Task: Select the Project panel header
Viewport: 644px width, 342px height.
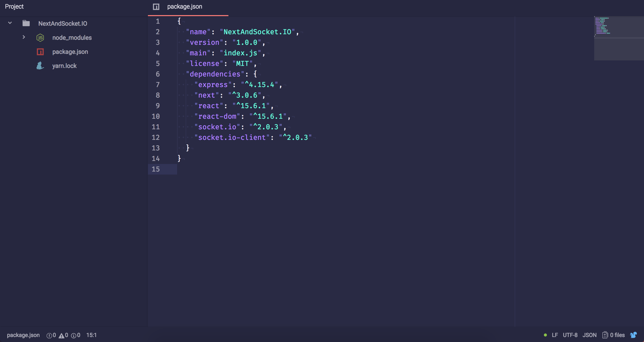Action: (x=14, y=7)
